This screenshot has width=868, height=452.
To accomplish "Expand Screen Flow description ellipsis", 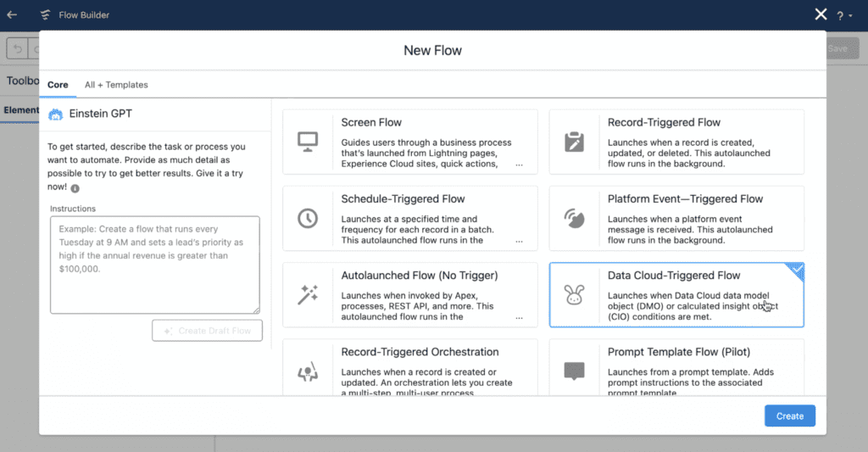I will [x=519, y=165].
